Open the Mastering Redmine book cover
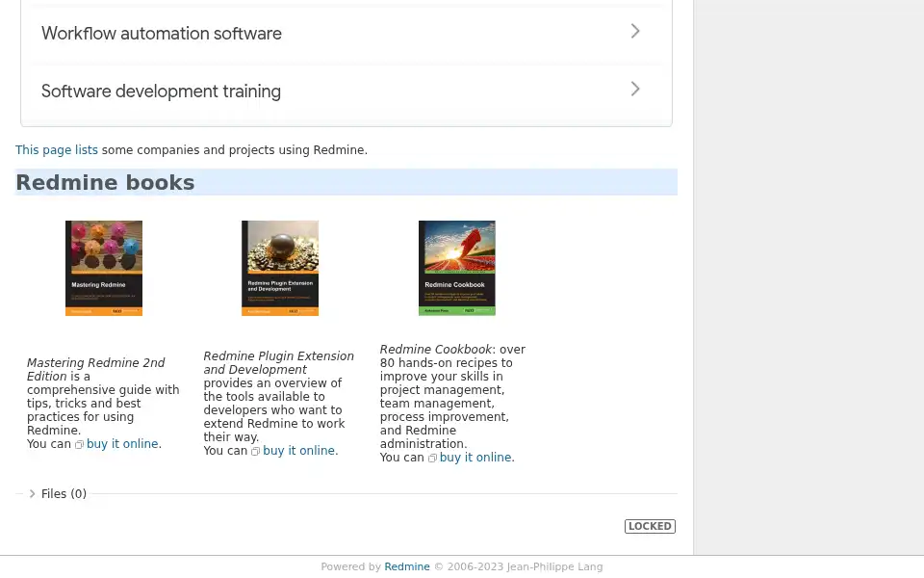The width and height of the screenshot is (924, 578). tap(104, 269)
